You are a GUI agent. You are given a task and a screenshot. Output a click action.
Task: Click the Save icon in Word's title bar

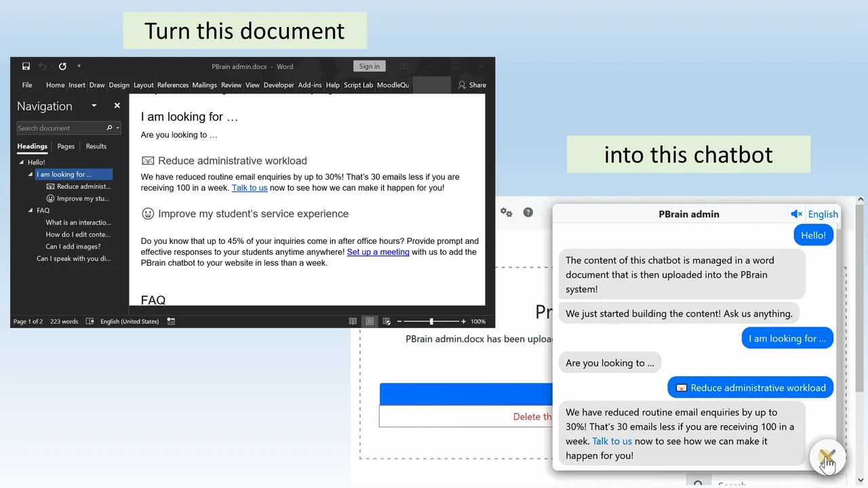click(26, 66)
